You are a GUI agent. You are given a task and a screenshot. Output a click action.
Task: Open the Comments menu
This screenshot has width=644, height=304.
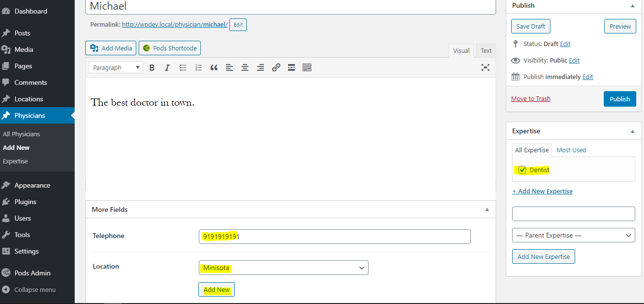[x=37, y=82]
